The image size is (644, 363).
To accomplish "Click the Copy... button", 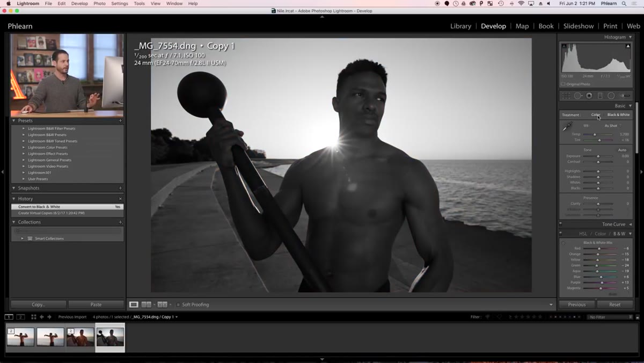I will pos(38,304).
